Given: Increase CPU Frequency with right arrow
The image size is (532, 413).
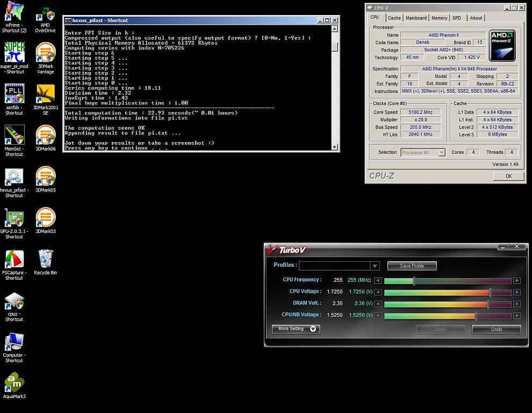Looking at the screenshot, I should 517,281.
